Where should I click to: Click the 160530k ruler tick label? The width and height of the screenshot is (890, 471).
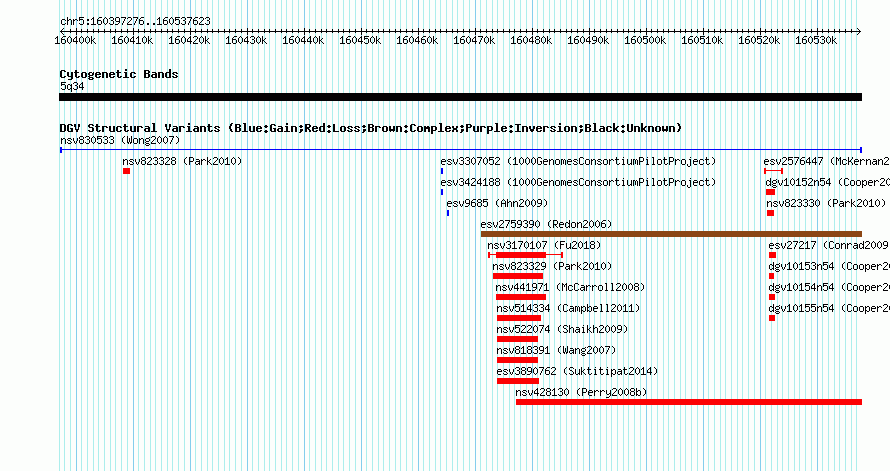pos(816,40)
